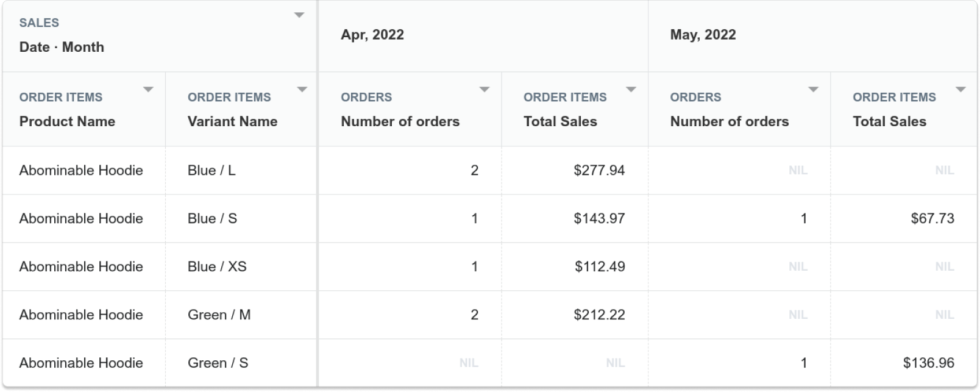The height and width of the screenshot is (392, 980).
Task: Open the Variant Name column dropdown arrow
Action: click(302, 90)
